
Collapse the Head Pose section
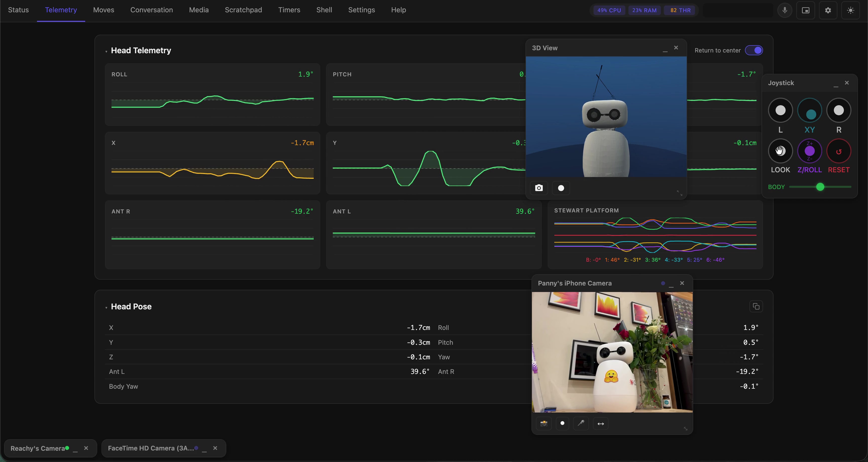(x=106, y=307)
